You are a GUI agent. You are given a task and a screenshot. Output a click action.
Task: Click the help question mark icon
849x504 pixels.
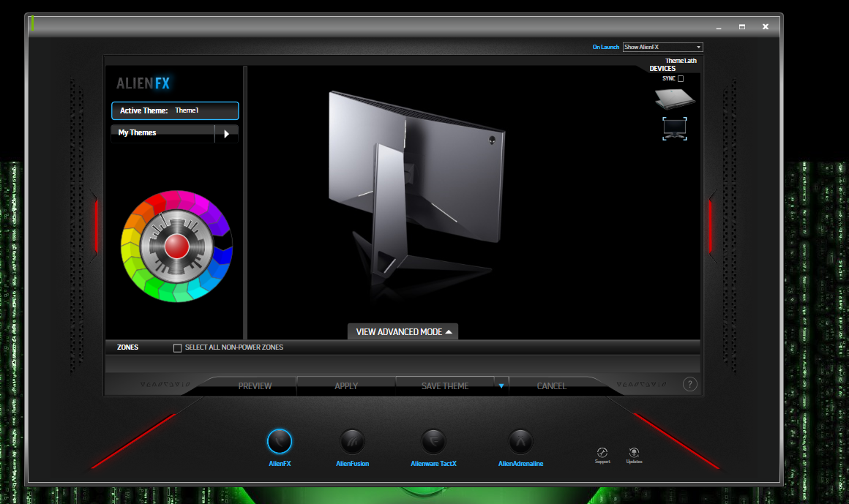pyautogui.click(x=689, y=384)
